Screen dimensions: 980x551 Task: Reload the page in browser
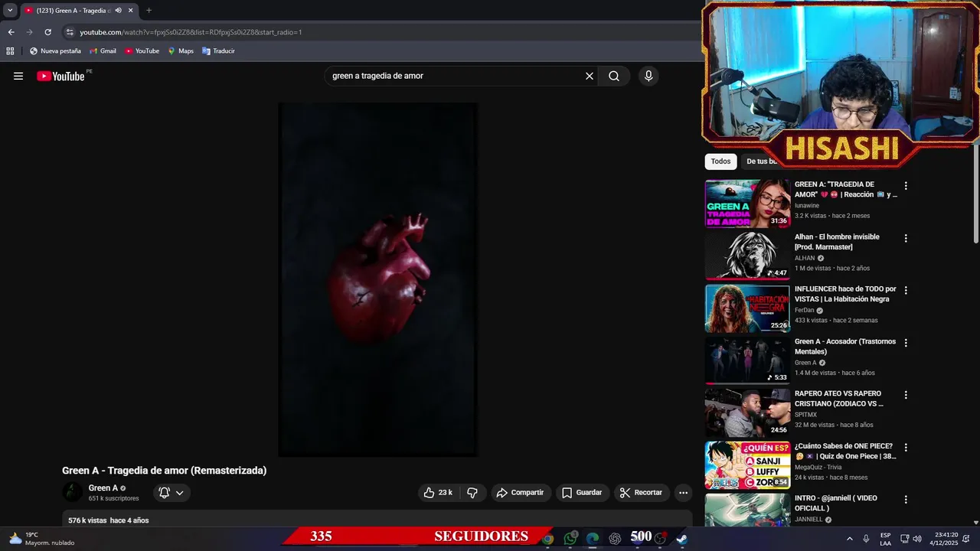coord(47,32)
